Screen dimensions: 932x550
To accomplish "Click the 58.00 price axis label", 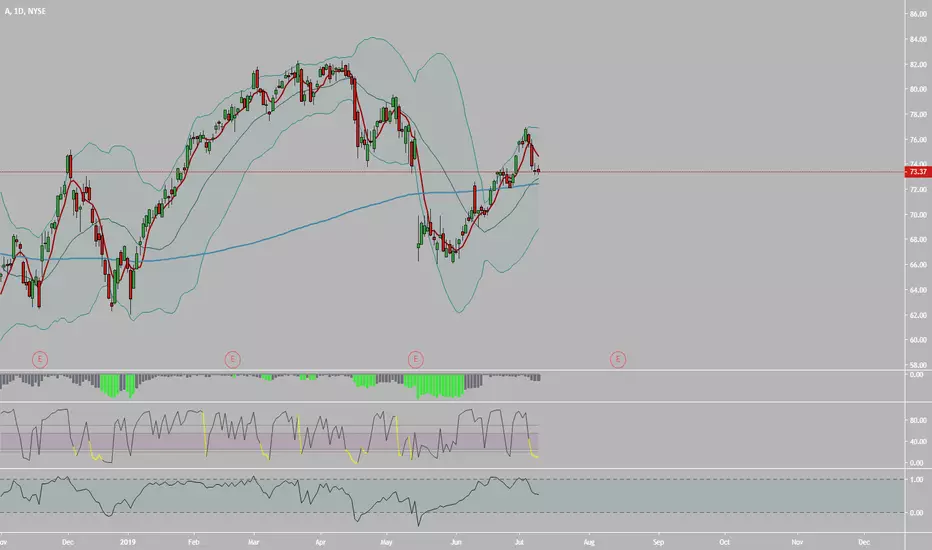I will (x=918, y=365).
